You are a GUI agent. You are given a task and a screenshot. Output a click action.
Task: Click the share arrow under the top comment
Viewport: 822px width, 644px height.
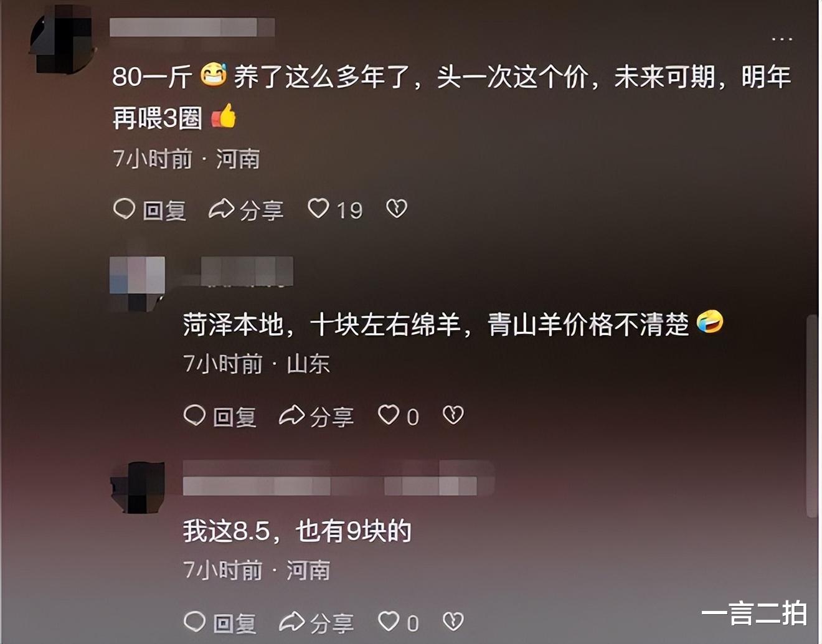[x=221, y=209]
